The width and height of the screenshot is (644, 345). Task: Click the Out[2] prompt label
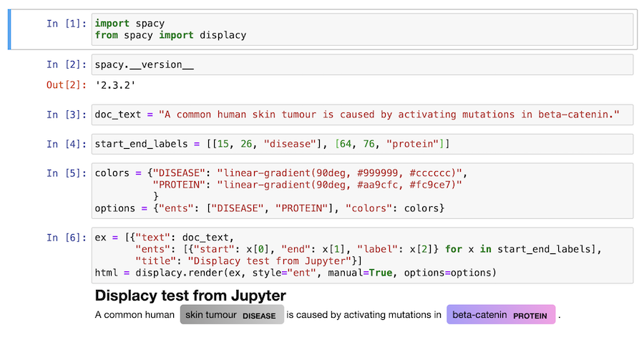coord(67,85)
